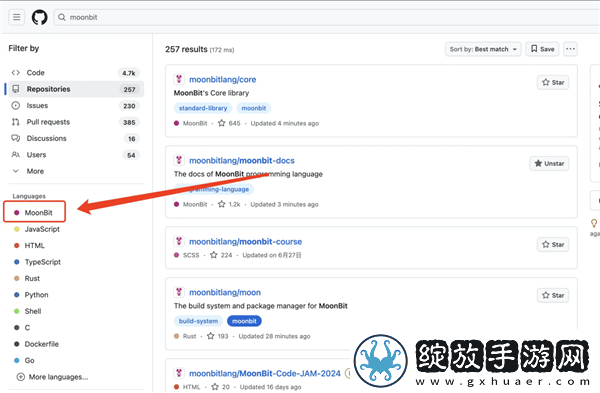Click MoonBit-Code-JAM-2024 avatar icon

tap(179, 373)
